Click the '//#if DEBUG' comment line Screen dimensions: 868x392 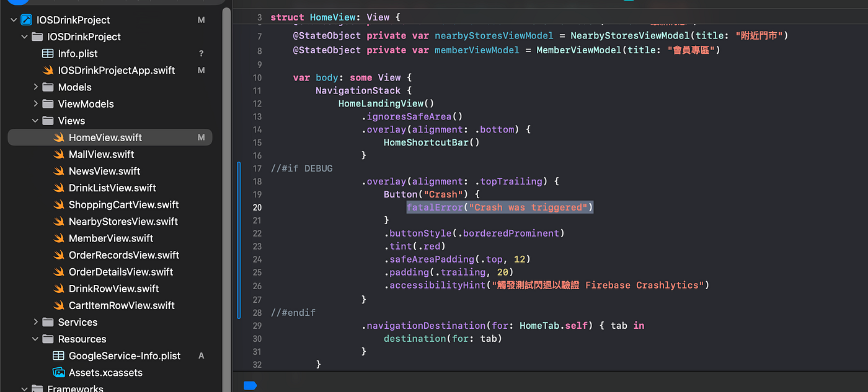pyautogui.click(x=301, y=168)
